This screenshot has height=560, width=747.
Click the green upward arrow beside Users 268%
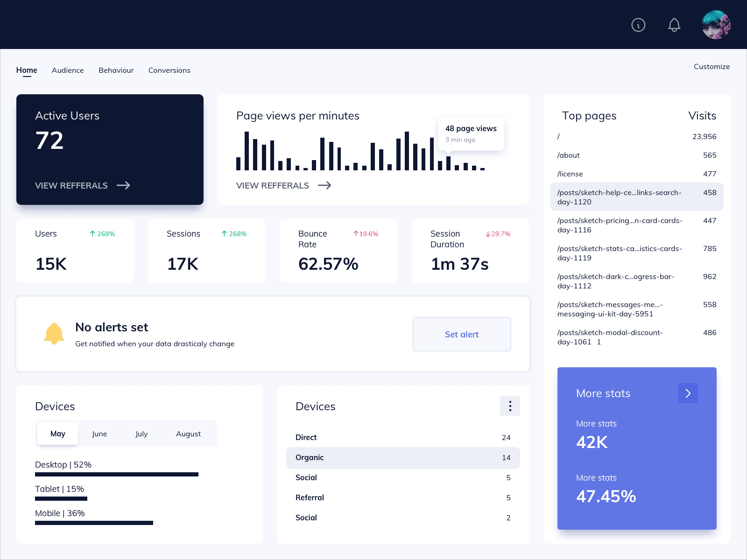[92, 234]
